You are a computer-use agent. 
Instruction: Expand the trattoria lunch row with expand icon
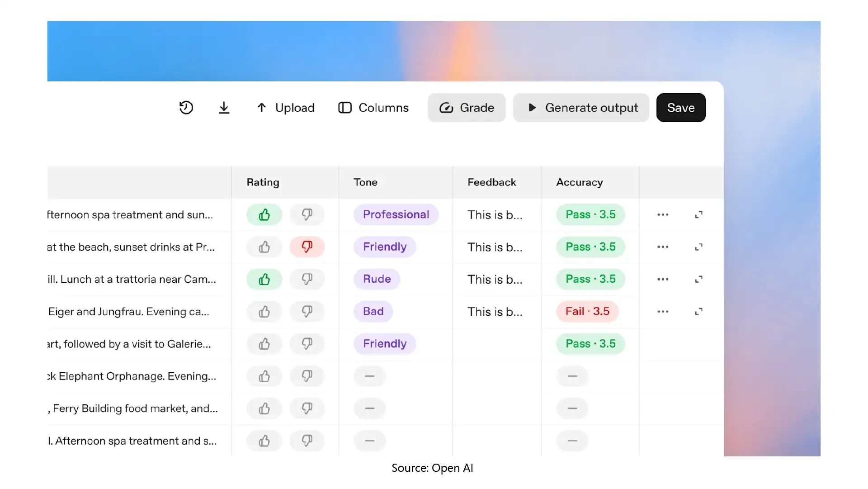click(698, 279)
